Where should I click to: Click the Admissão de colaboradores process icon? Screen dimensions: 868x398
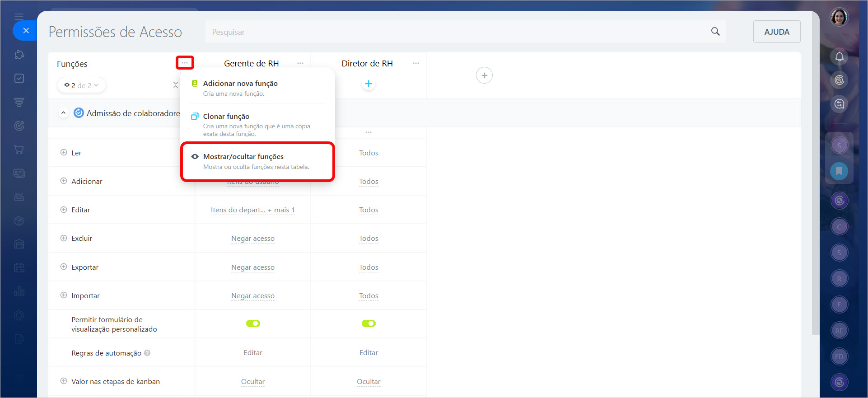(79, 112)
